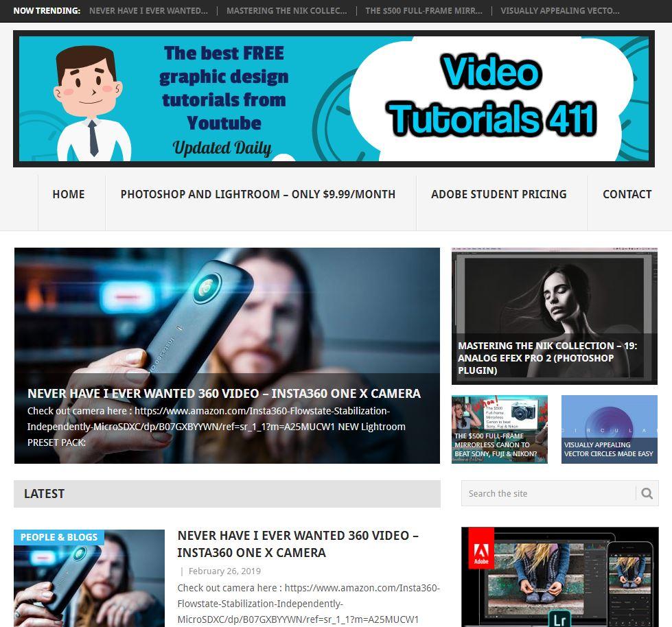
Task: Open the CONTACT menu item
Action: (x=627, y=194)
